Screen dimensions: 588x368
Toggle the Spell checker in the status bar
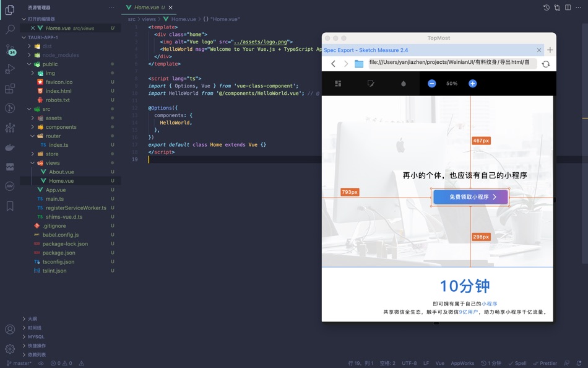click(x=520, y=363)
